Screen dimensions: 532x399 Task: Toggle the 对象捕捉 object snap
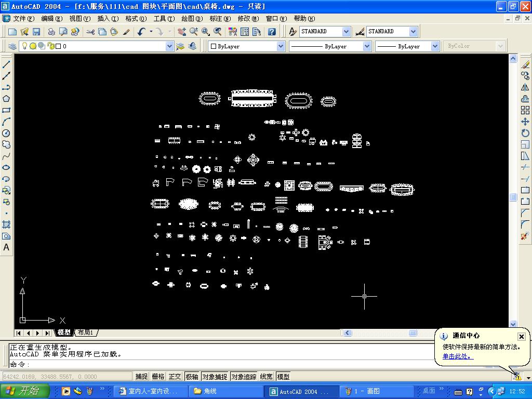point(215,377)
